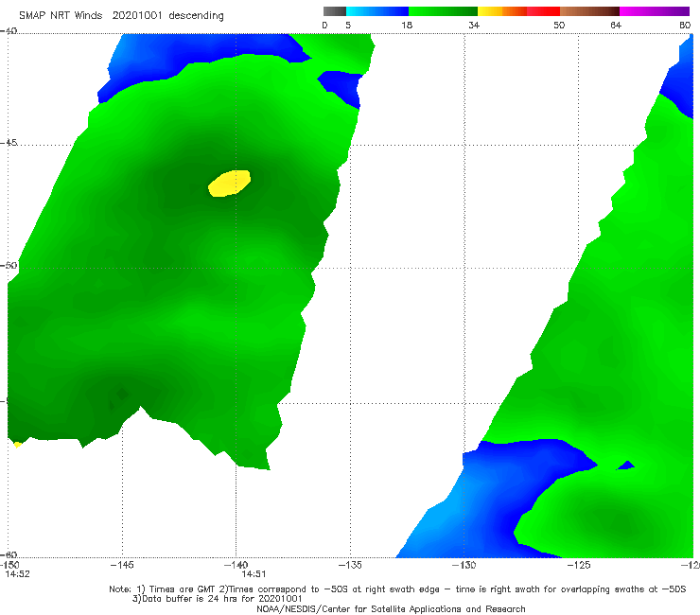Click the color bar label "64"
The width and height of the screenshot is (700, 615).
(616, 26)
